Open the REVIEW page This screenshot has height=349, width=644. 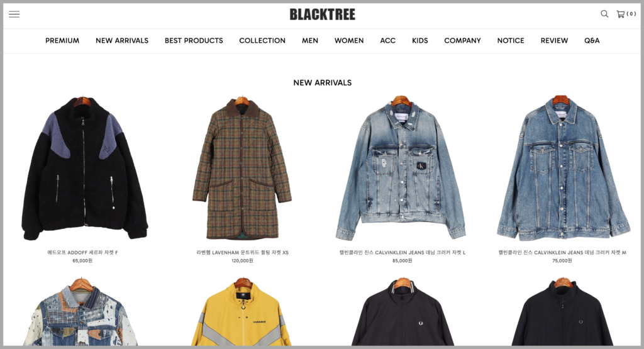tap(554, 41)
